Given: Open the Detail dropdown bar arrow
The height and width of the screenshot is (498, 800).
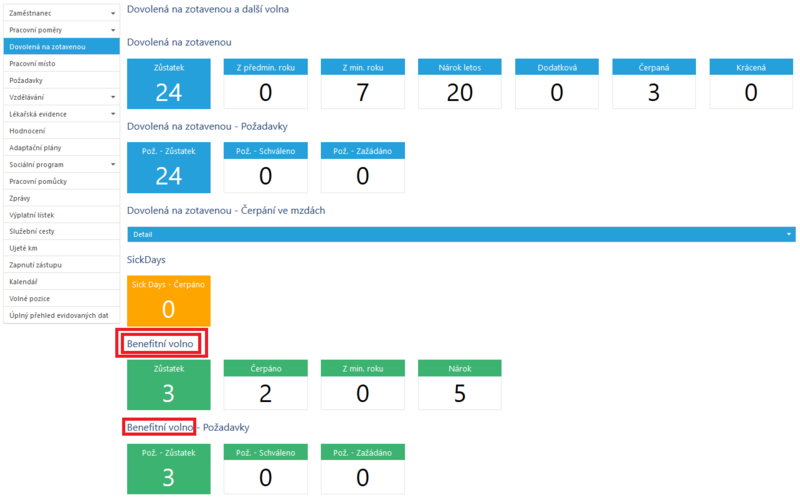Looking at the screenshot, I should tap(788, 234).
